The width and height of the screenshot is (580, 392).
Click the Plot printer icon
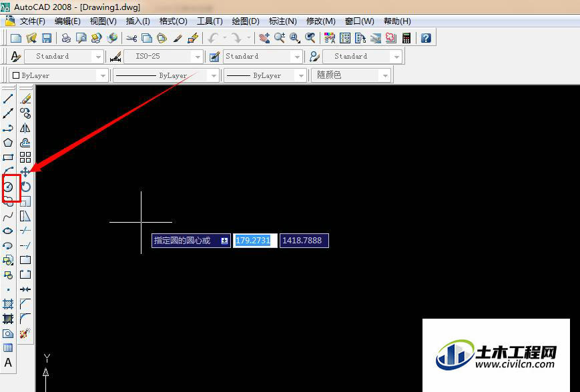[x=66, y=38]
